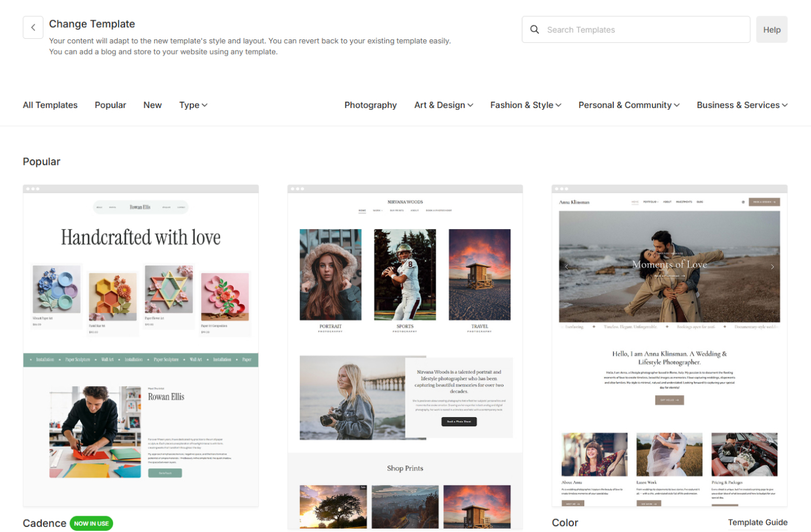This screenshot has height=532, width=811.
Task: Expand the Art & Design dropdown
Action: 444,105
